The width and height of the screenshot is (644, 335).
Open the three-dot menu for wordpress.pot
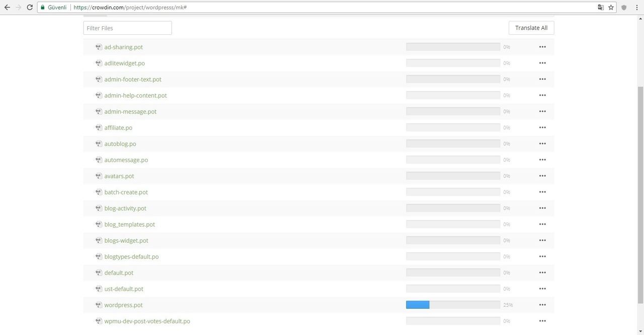[x=542, y=305]
